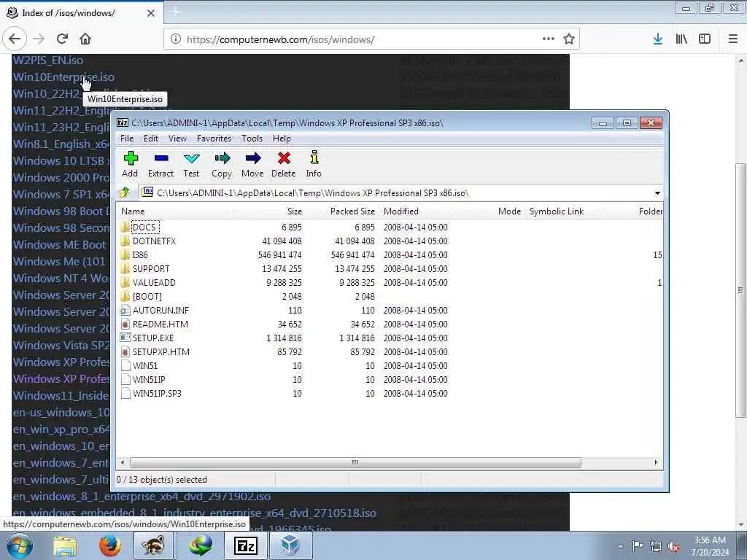Open Windows Explorer from the taskbar

[x=65, y=546]
